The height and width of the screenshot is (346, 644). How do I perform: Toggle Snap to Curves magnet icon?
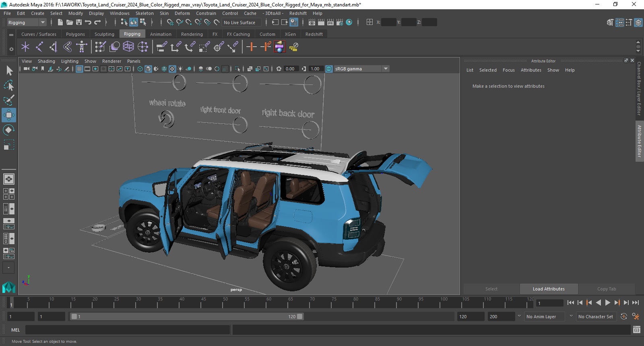pos(180,23)
